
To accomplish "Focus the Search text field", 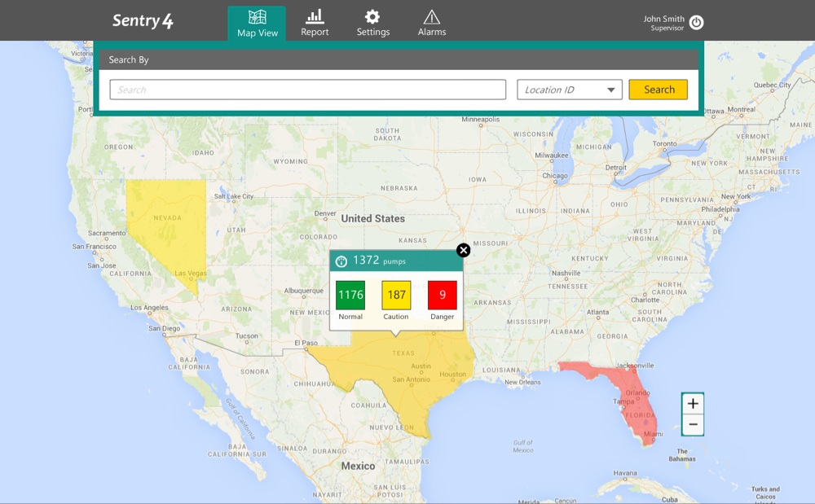I will click(308, 90).
